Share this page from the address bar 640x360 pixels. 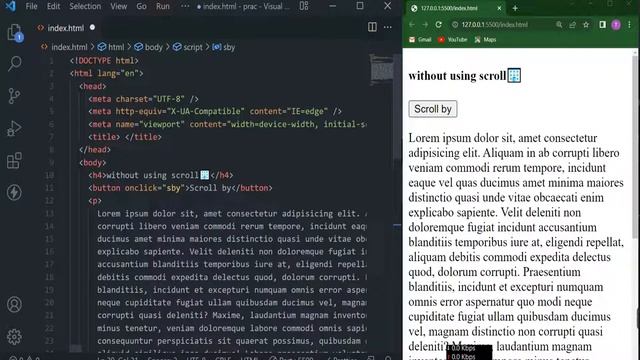click(x=572, y=24)
